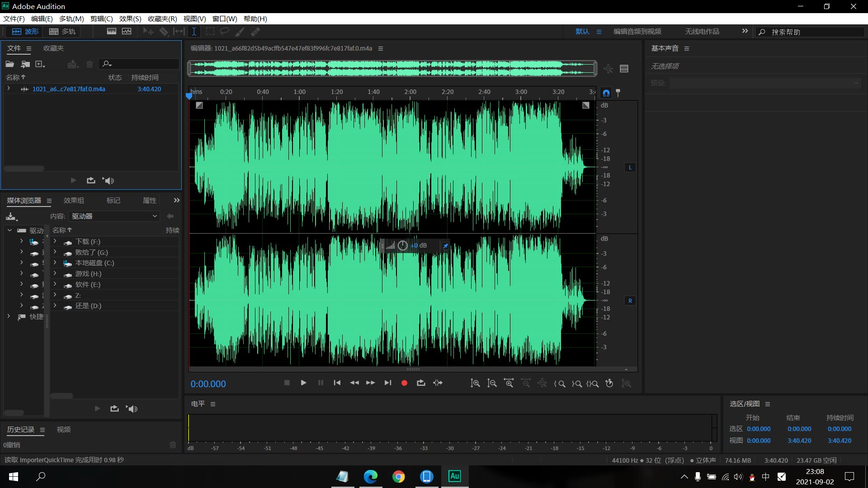The image size is (868, 488).
Task: Show more workspaces chevron
Action: (x=745, y=31)
